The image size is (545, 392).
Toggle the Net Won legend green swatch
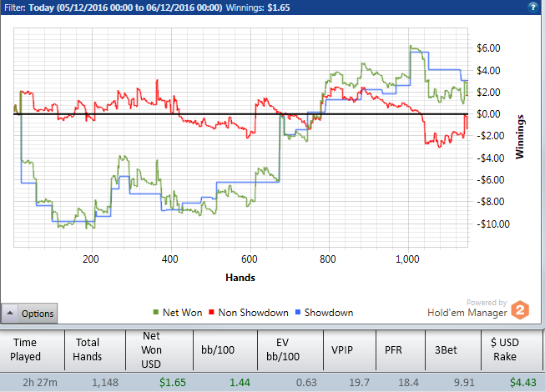[156, 312]
